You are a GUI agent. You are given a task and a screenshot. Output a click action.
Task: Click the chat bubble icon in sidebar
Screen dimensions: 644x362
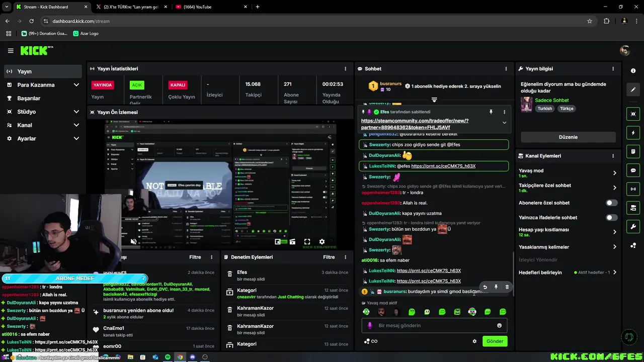(633, 170)
